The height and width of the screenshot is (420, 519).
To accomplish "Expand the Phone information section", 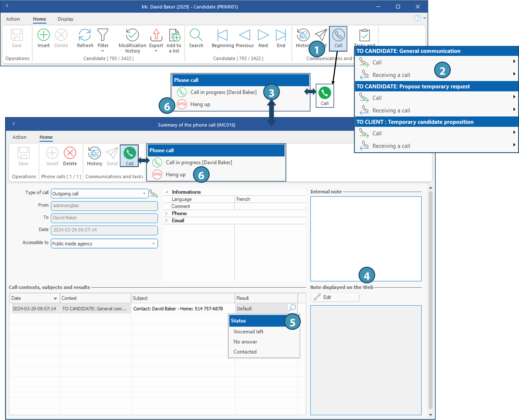I will pyautogui.click(x=167, y=213).
